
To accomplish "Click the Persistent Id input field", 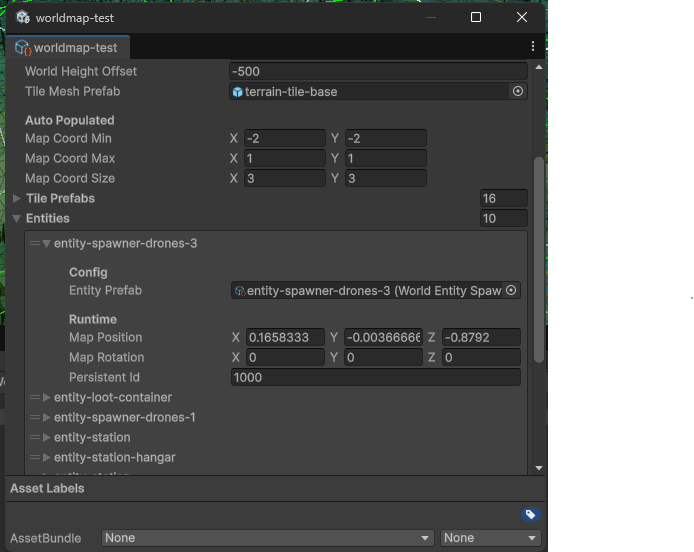I will point(375,377).
